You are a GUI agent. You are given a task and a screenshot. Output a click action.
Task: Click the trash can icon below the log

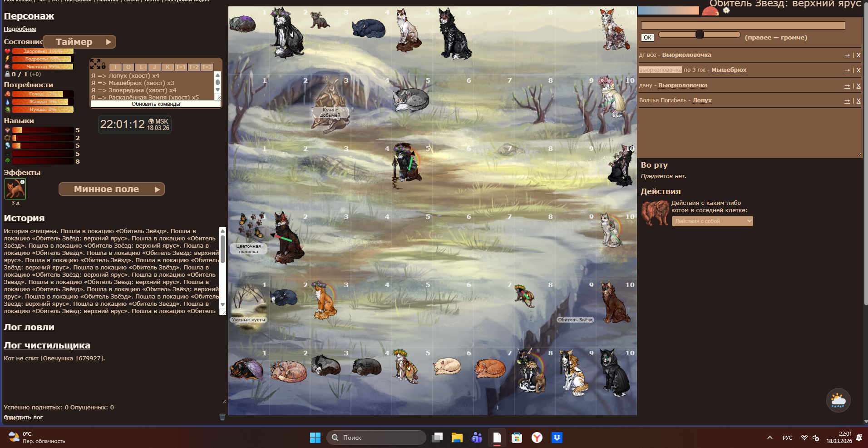(222, 417)
